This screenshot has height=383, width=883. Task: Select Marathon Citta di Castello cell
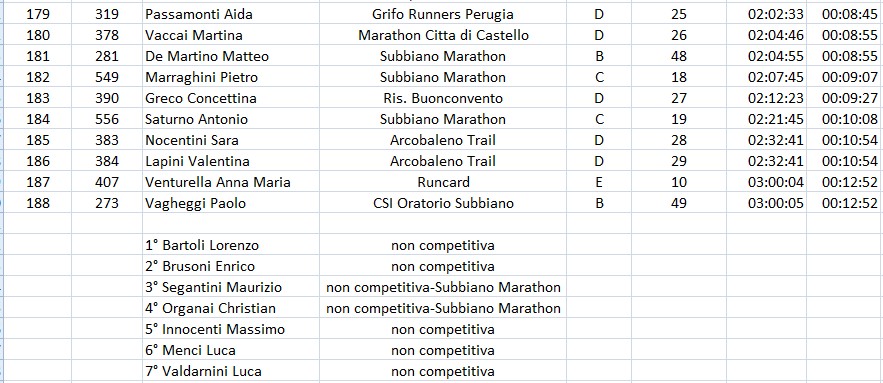tap(443, 35)
